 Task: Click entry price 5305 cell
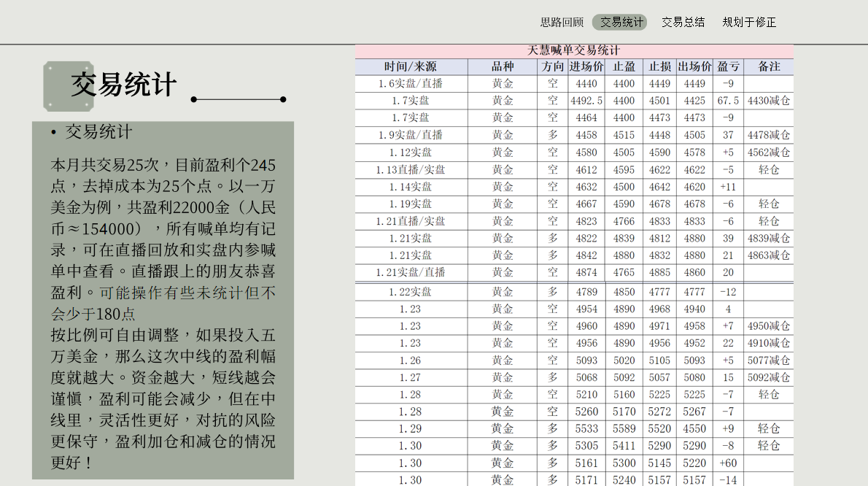(586, 446)
